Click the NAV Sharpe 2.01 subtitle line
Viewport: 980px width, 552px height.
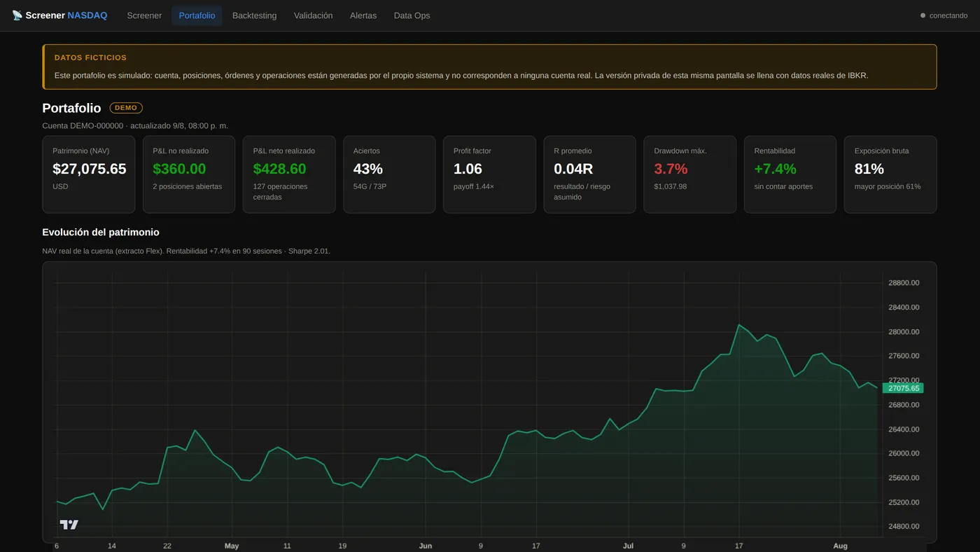[x=186, y=251]
